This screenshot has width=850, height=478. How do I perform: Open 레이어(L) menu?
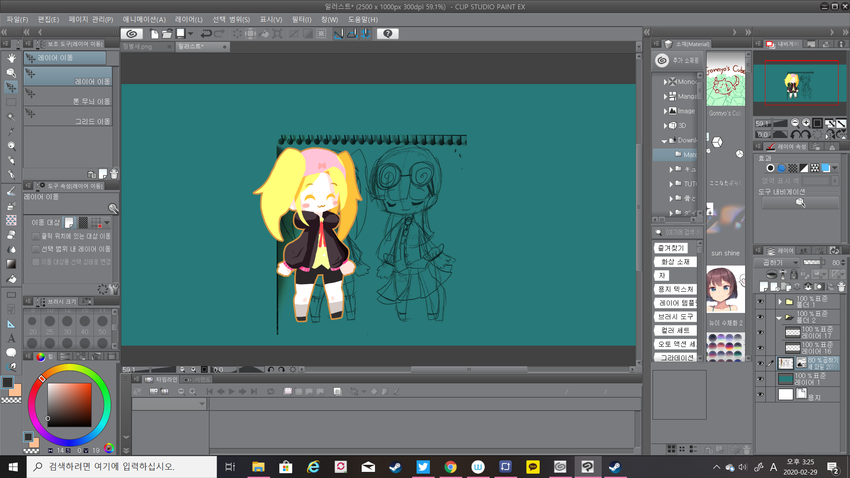[189, 19]
